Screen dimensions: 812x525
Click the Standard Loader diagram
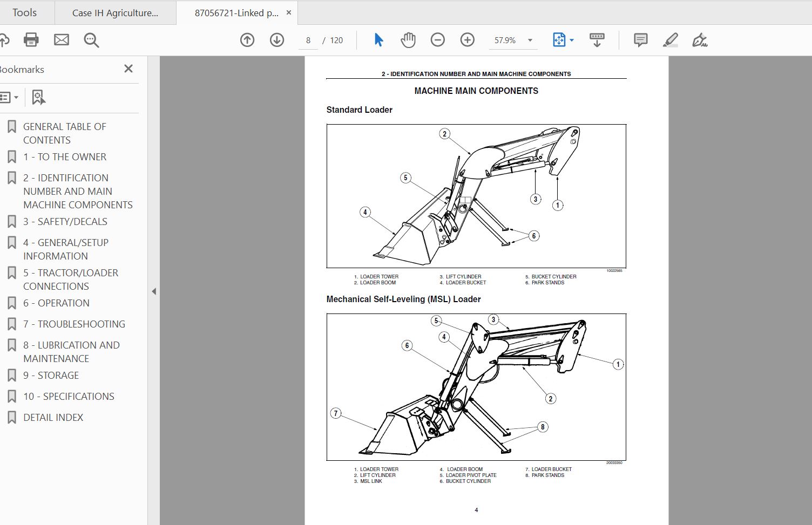click(x=476, y=196)
